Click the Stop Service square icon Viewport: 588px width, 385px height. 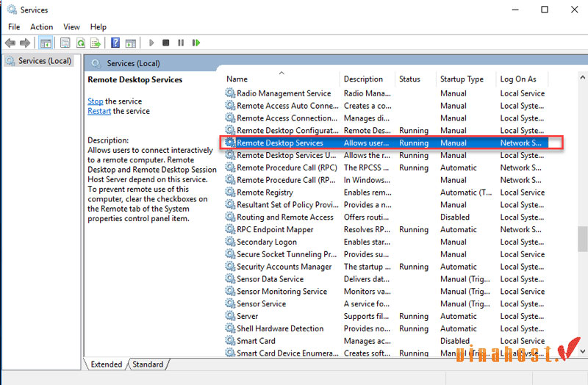166,43
